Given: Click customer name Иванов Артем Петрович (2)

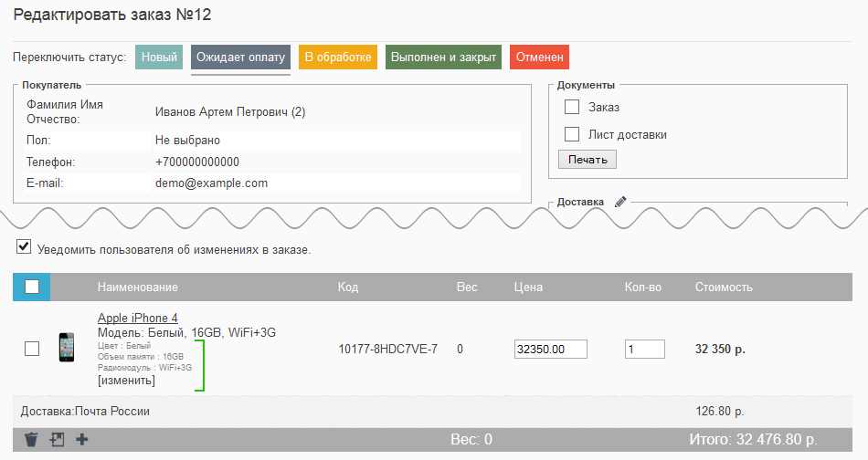Looking at the screenshot, I should coord(230,111).
